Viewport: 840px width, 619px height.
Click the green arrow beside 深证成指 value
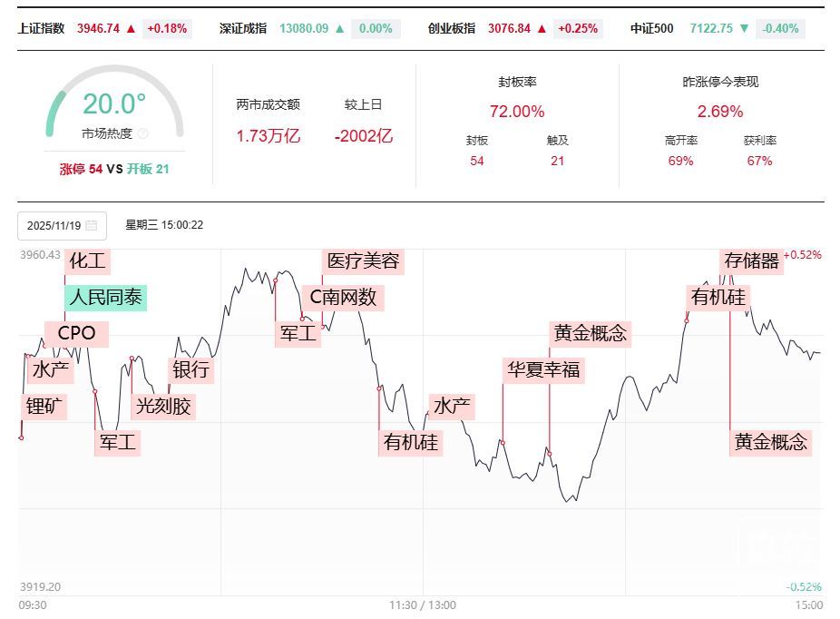point(340,28)
